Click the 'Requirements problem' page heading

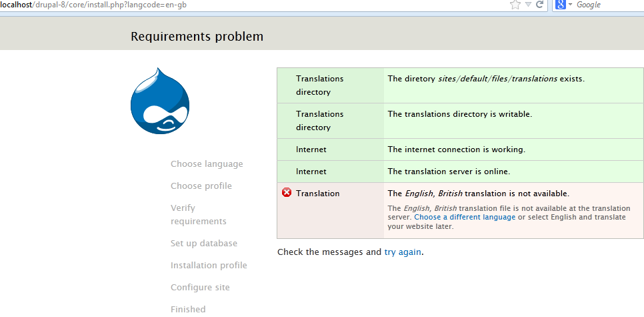pyautogui.click(x=197, y=37)
